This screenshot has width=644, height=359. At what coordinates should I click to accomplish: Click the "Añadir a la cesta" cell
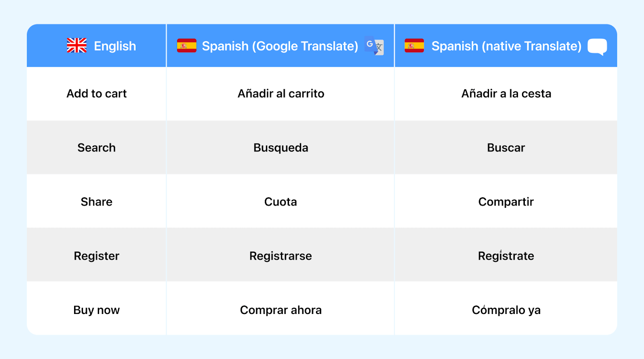[x=506, y=94]
